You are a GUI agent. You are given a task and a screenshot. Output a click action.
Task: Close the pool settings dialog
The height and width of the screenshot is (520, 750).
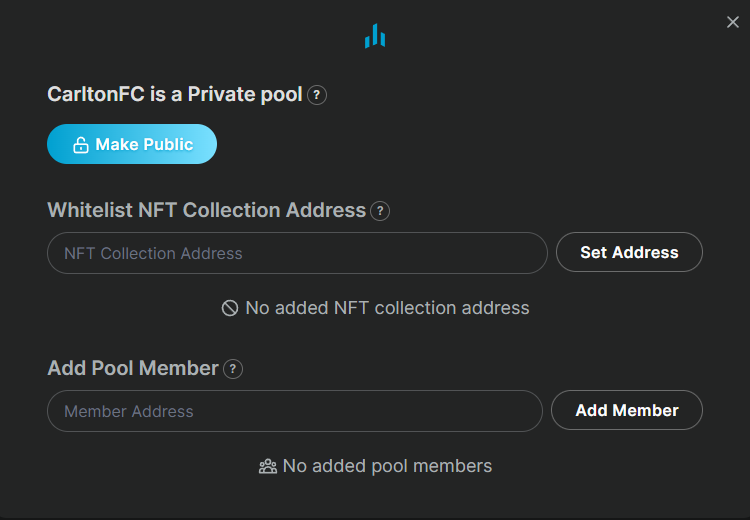732,22
